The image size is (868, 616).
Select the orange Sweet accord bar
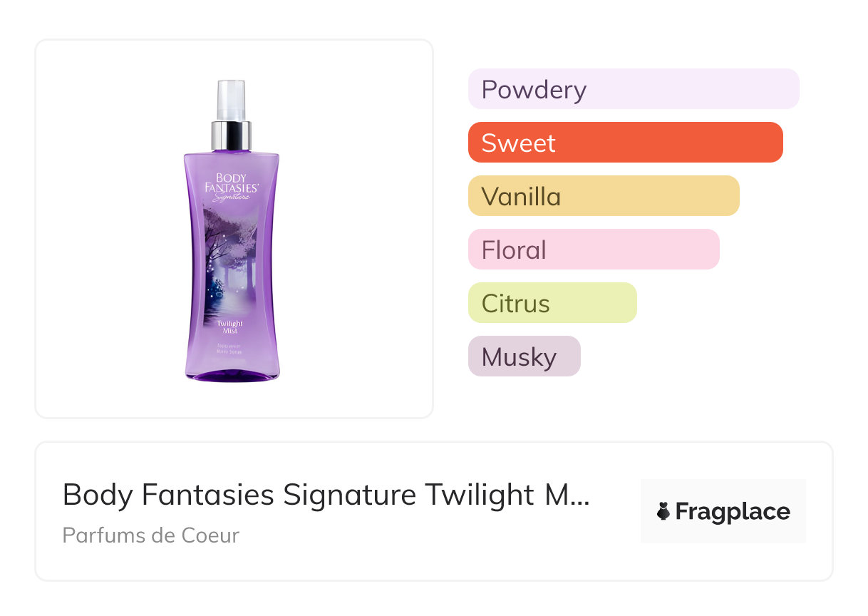click(x=625, y=143)
